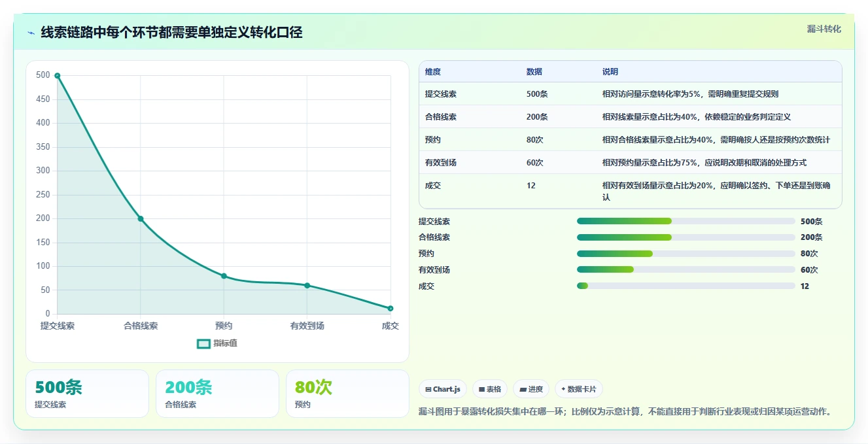Click the 合格线索 progress bar
868x444 pixels.
click(x=686, y=237)
